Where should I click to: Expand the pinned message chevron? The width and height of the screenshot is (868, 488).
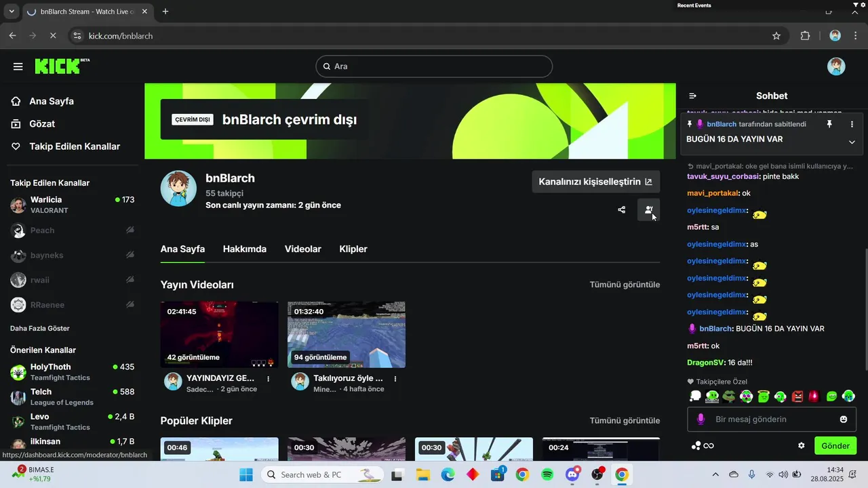tap(852, 142)
